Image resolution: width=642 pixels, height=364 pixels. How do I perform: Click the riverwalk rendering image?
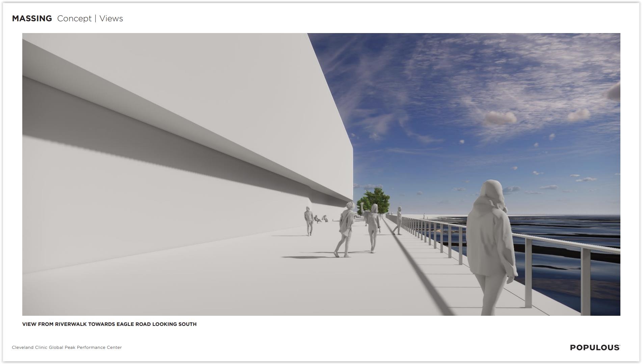[321, 174]
